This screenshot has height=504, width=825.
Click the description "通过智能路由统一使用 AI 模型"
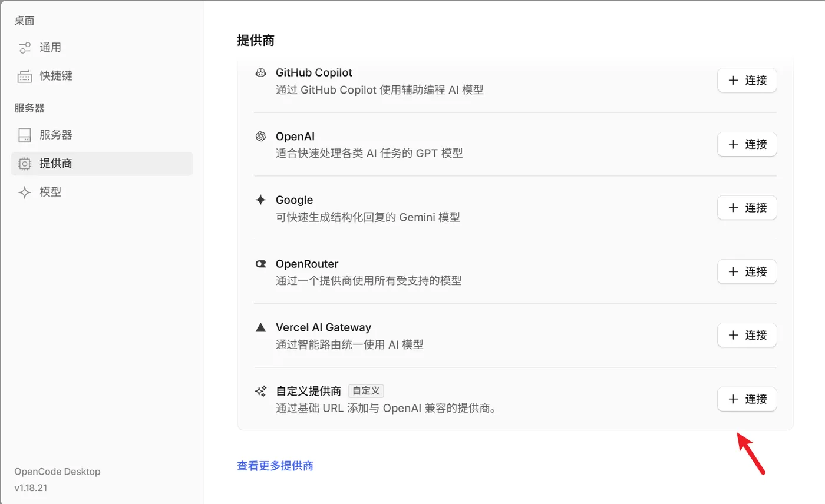350,344
